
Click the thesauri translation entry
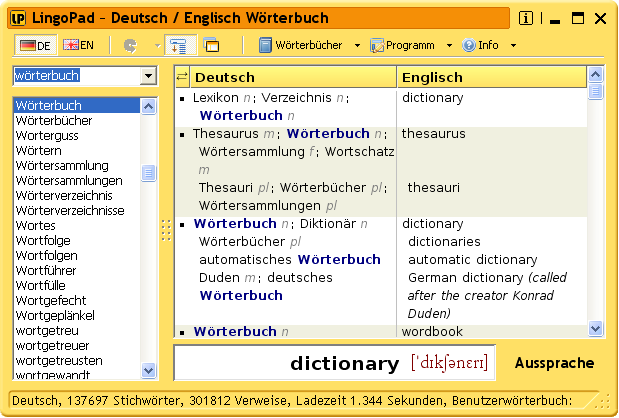point(433,187)
